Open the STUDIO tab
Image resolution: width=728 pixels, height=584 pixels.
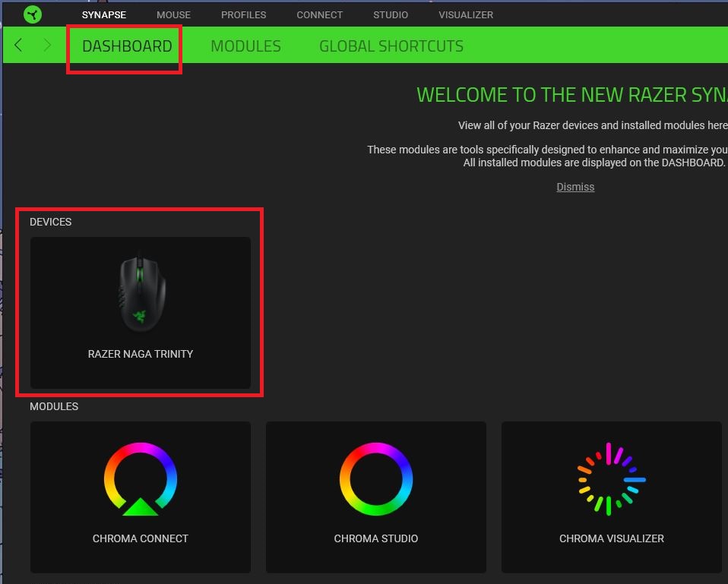(x=391, y=15)
